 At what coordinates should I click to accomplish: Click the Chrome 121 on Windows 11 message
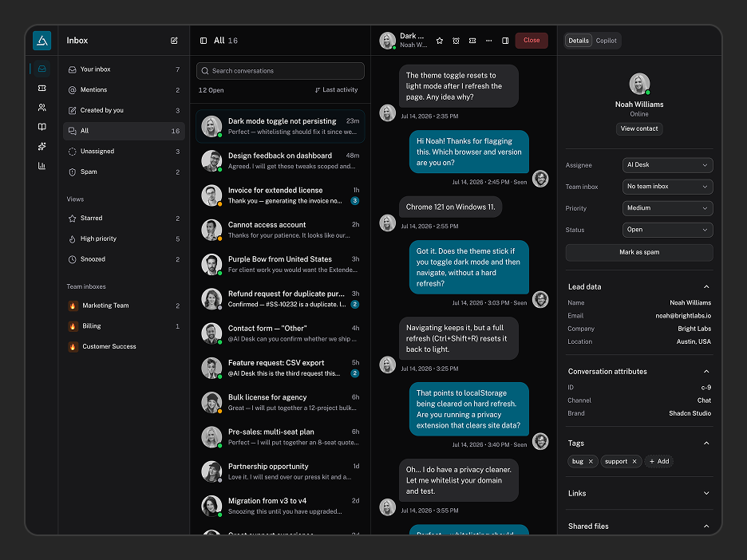coord(450,207)
